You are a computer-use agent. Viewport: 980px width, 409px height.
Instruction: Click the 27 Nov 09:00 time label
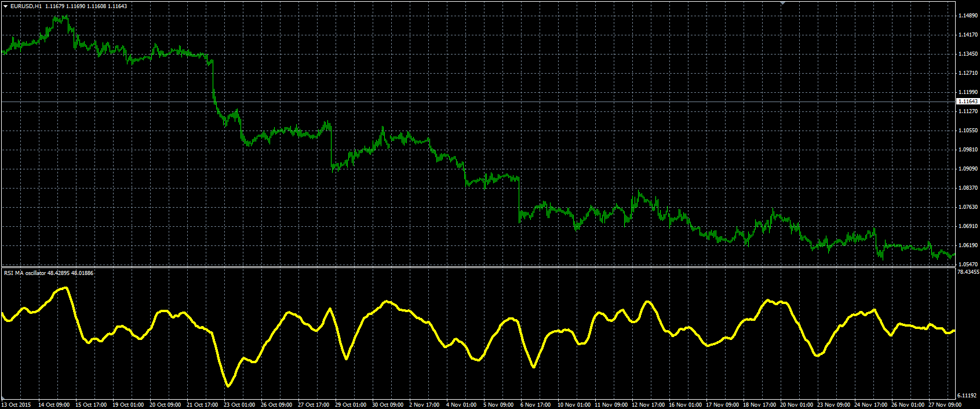(944, 405)
